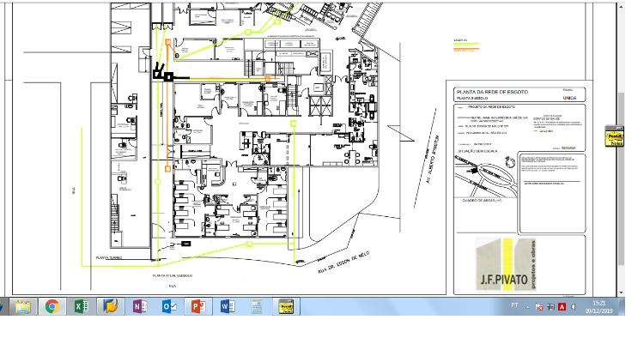Open OneNote from the taskbar

[x=139, y=306]
